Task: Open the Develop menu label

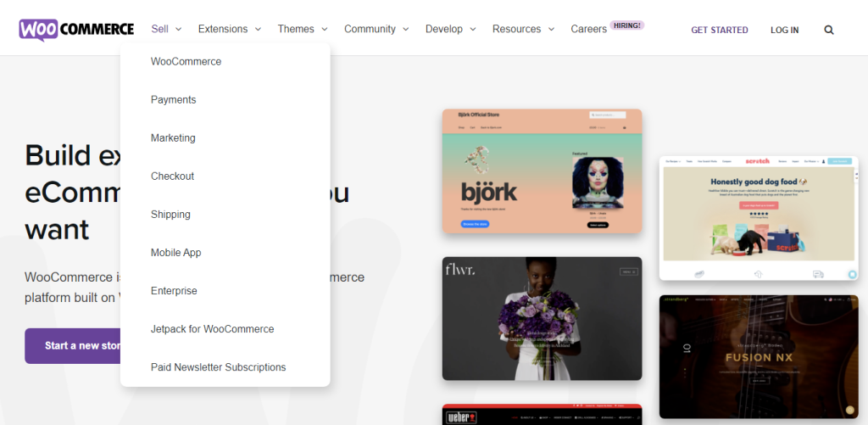Action: pos(444,29)
